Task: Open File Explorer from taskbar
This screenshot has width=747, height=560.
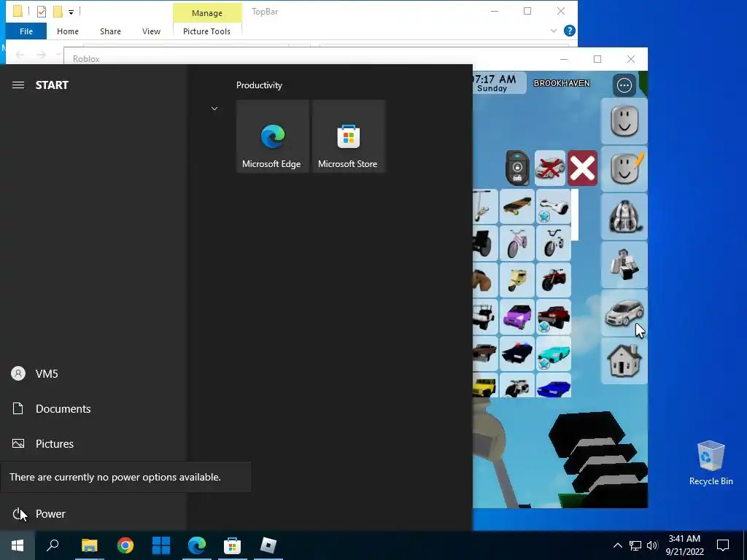Action: pos(89,545)
